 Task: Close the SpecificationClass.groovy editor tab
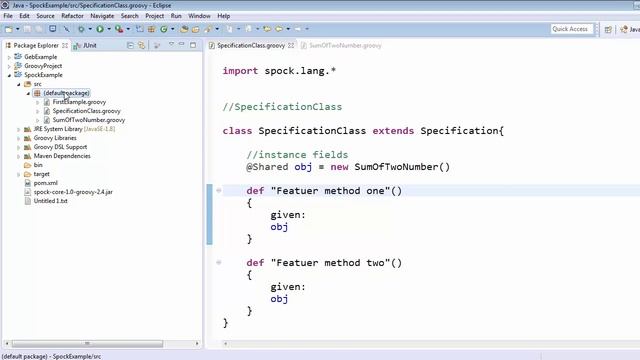tap(291, 45)
